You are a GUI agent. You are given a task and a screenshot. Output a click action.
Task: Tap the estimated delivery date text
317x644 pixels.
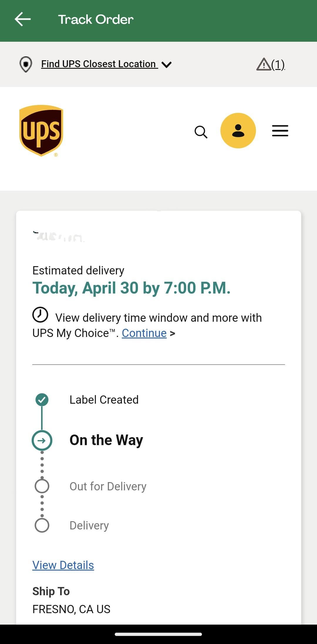point(131,288)
